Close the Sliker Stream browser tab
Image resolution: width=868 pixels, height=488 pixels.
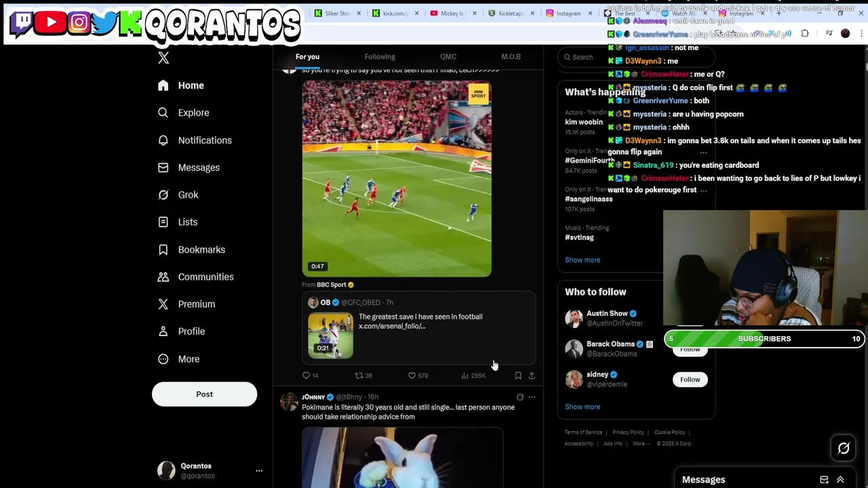[359, 14]
